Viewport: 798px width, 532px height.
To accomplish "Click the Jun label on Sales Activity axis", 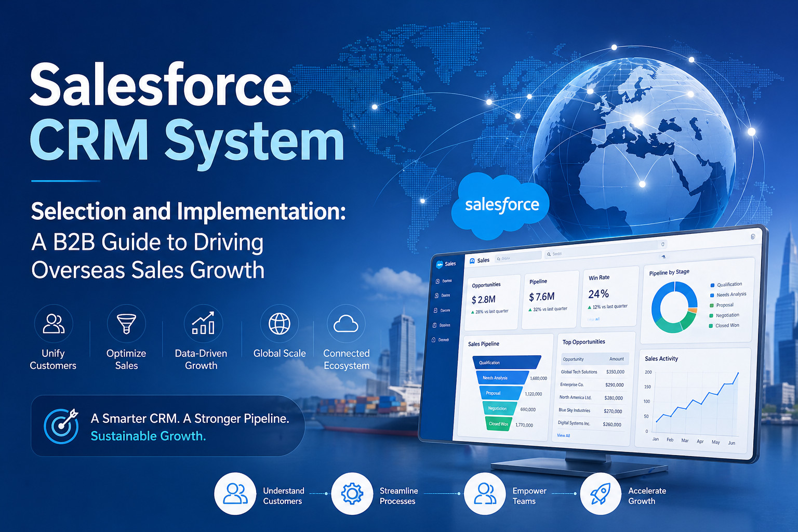I will [x=731, y=443].
